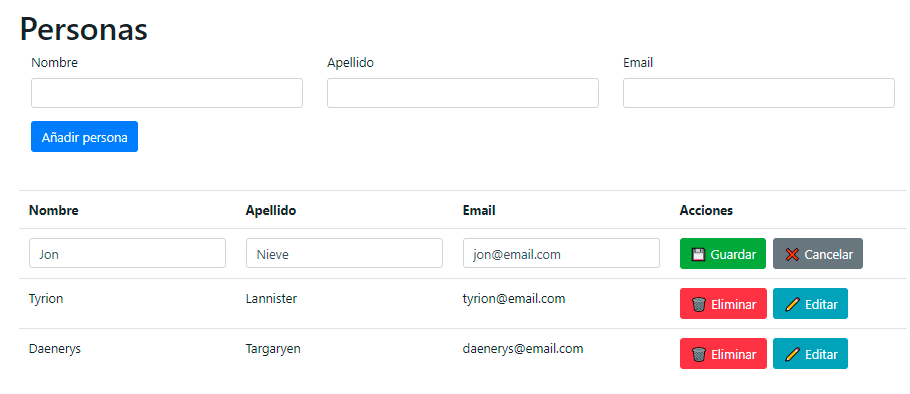
Task: Cancel editing Jon's row
Action: pyautogui.click(x=818, y=254)
